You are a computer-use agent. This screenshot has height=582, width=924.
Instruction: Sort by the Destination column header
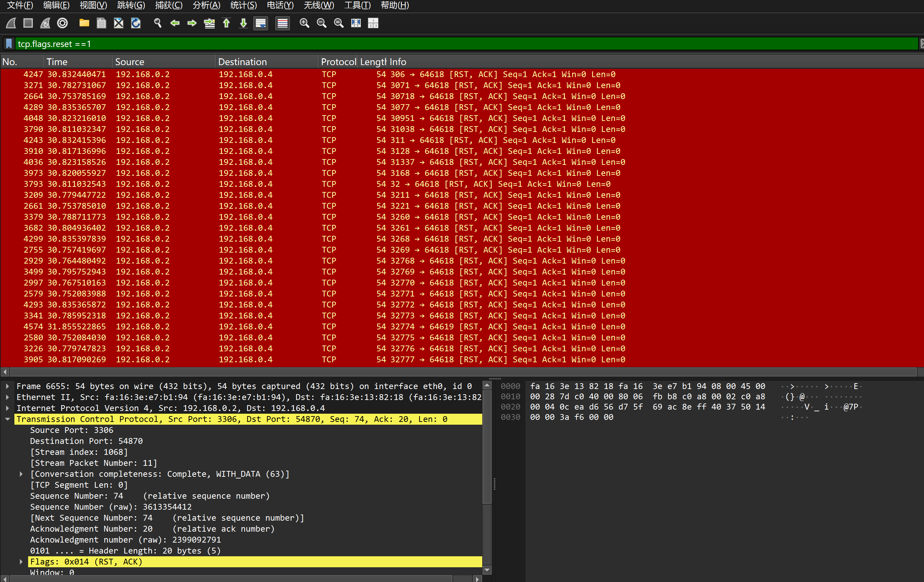click(x=242, y=62)
